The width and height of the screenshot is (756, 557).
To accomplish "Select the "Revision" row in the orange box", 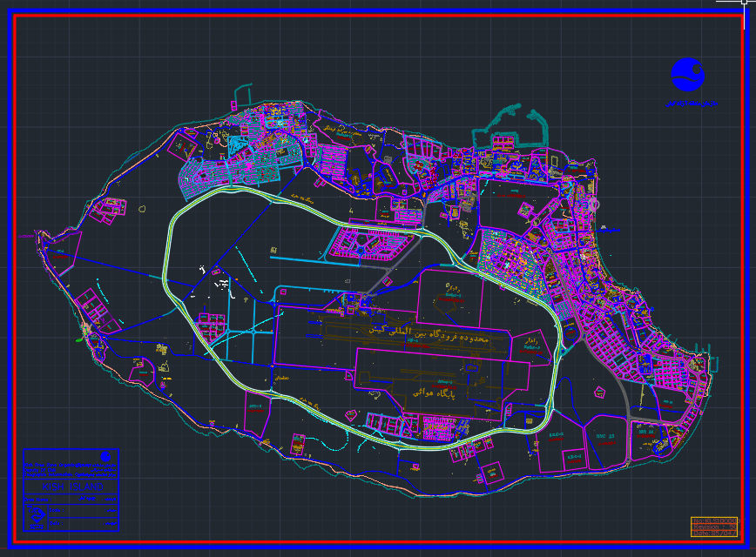I will [714, 527].
